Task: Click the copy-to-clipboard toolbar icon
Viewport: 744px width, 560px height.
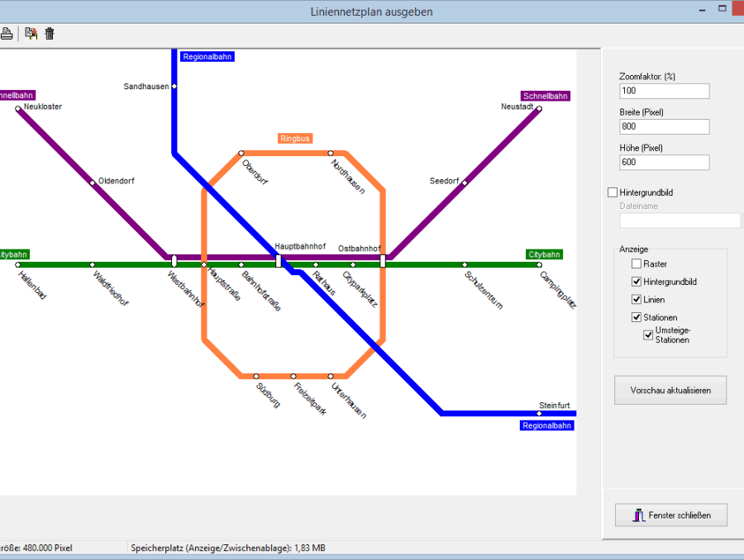Action: 31,34
